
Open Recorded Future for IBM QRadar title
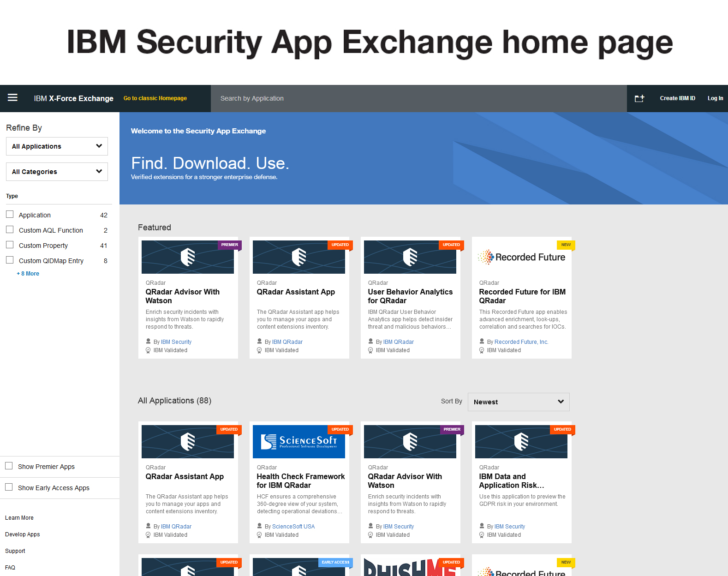[522, 296]
